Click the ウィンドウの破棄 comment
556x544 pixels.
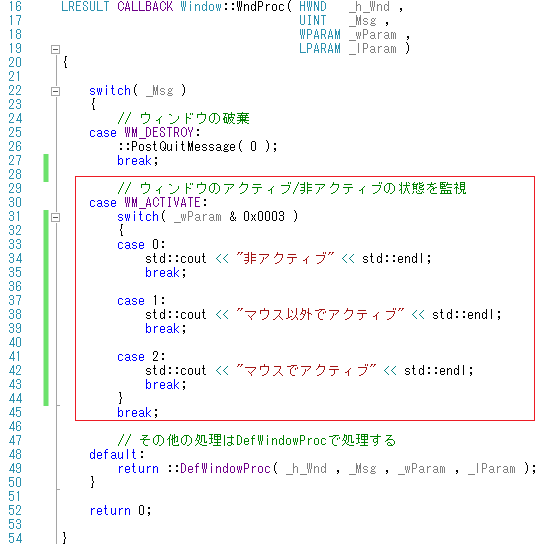coord(184,118)
